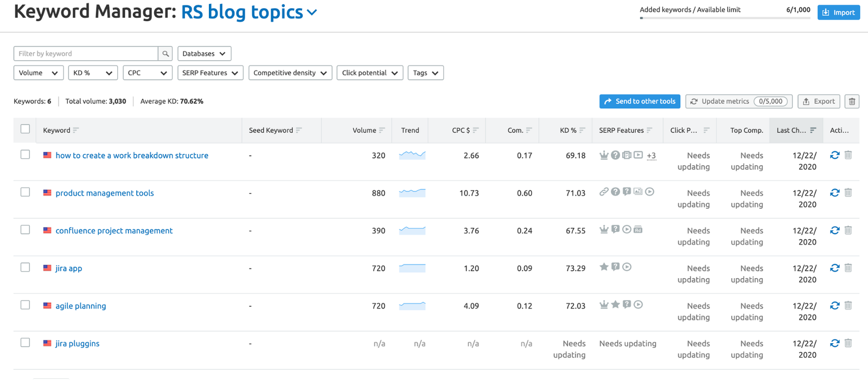The width and height of the screenshot is (868, 380).
Task: Check the 'product management tools' row
Action: [25, 192]
